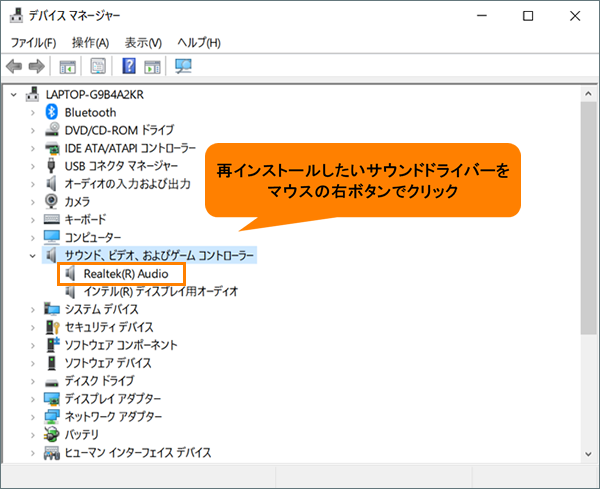Image resolution: width=600 pixels, height=489 pixels.
Task: Click the keyboard (キーボード) icon
Action: pos(52,219)
